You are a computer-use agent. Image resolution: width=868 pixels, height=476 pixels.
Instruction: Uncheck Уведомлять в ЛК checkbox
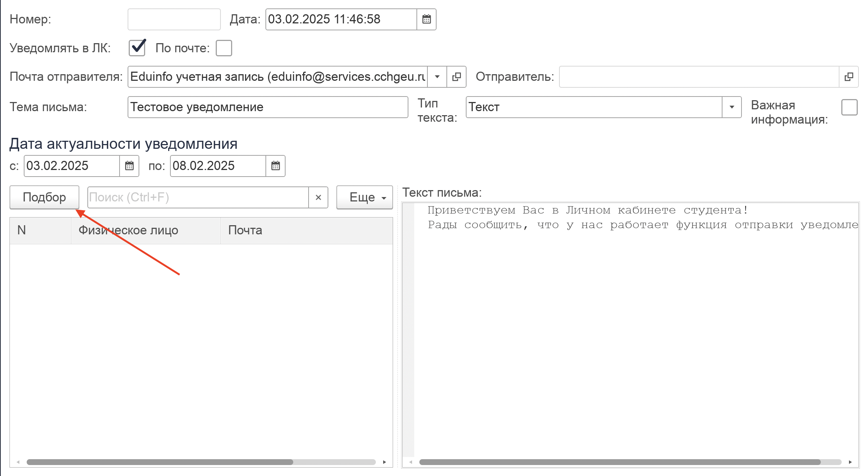point(137,48)
